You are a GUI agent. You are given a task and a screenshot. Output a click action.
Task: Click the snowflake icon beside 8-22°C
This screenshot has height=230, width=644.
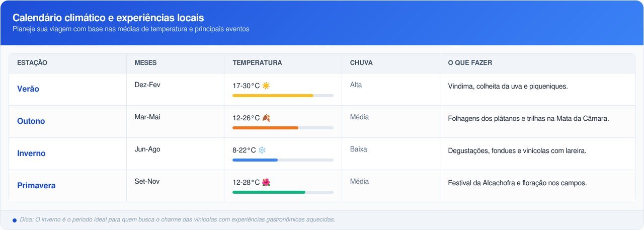click(262, 150)
